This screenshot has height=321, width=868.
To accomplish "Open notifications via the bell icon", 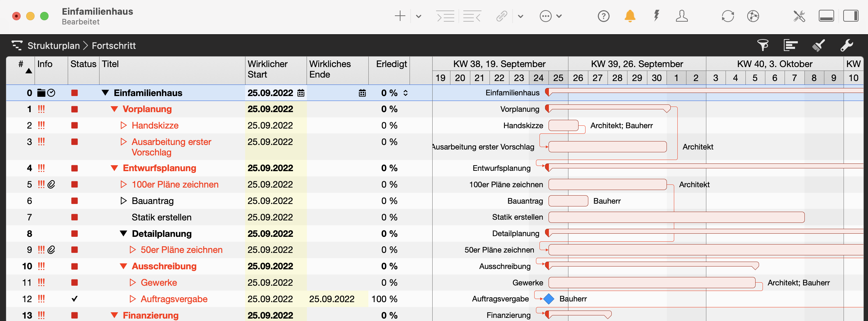I will 630,16.
